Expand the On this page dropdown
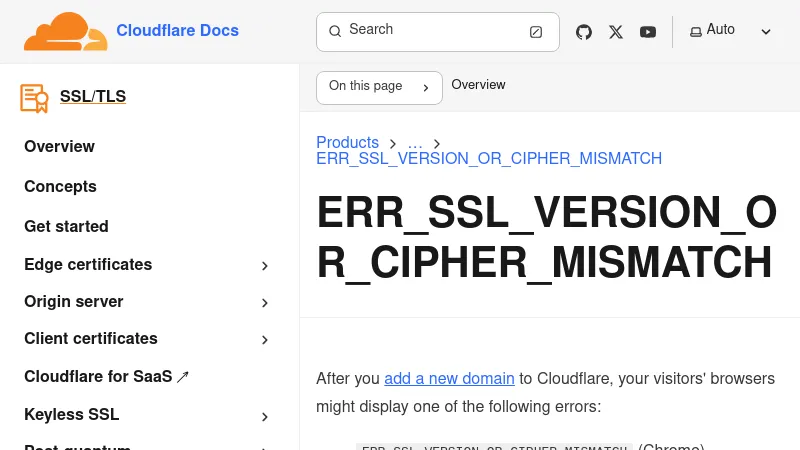This screenshot has width=800, height=450. [379, 87]
